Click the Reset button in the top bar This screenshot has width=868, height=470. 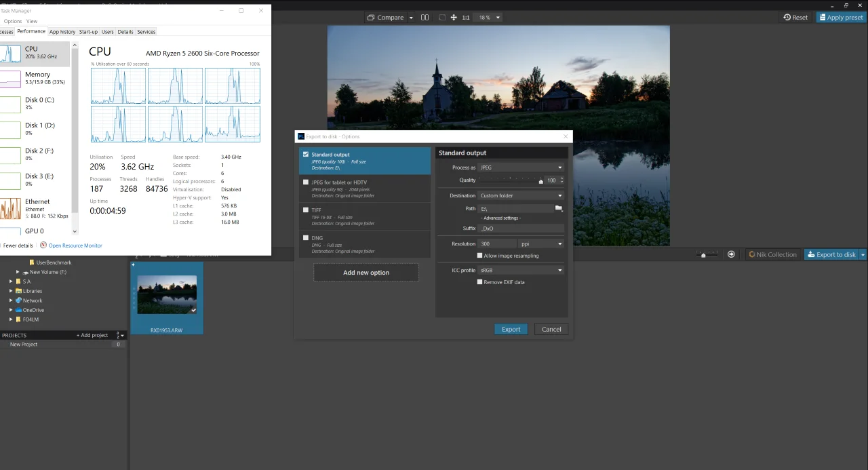795,18
